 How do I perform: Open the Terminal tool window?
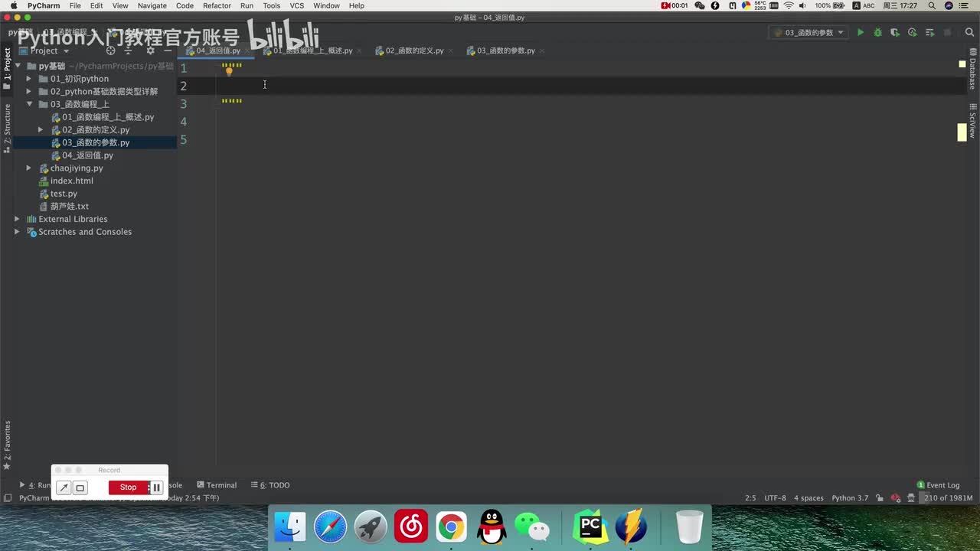tap(217, 485)
